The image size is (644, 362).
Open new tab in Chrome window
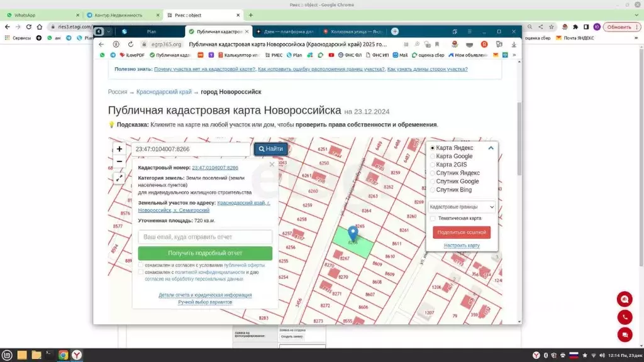pos(250,15)
